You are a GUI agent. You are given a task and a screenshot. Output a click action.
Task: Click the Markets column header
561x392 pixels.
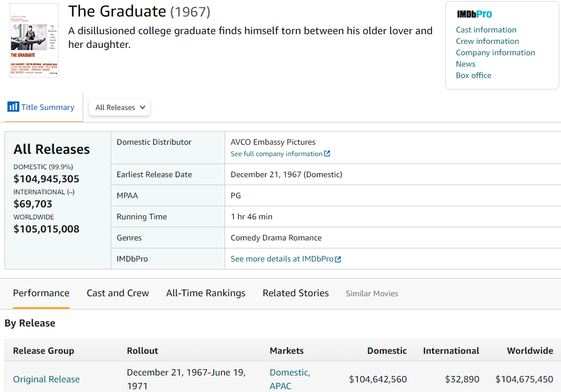coord(287,350)
